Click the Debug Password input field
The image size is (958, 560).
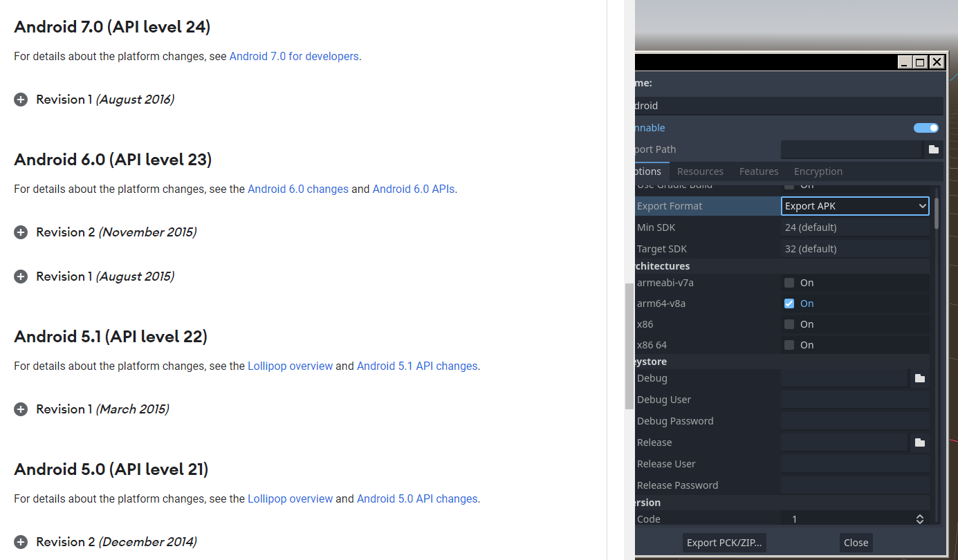(856, 421)
